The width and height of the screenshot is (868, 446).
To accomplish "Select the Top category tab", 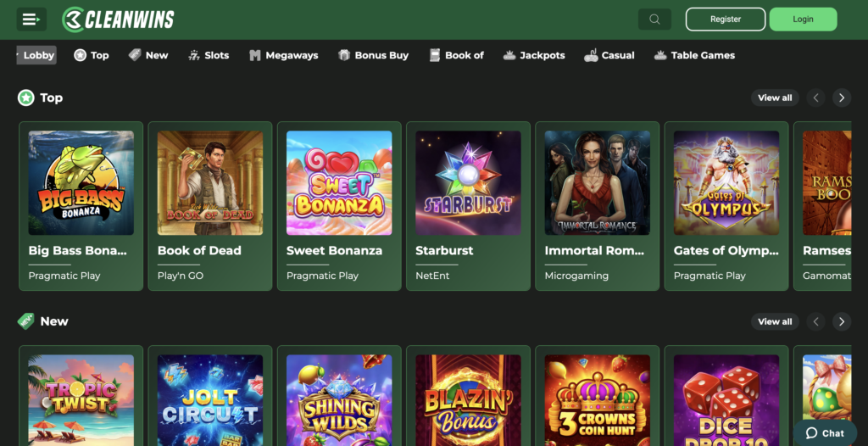I will pyautogui.click(x=92, y=55).
